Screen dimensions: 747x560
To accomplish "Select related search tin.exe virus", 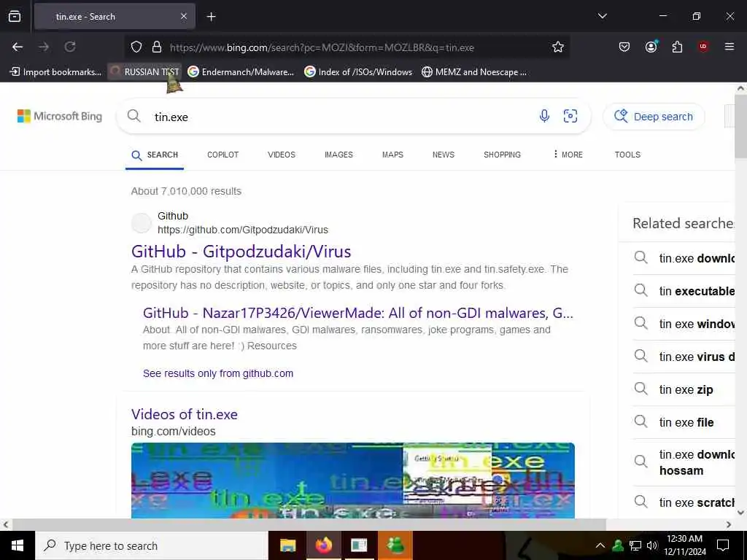I will 684,357.
